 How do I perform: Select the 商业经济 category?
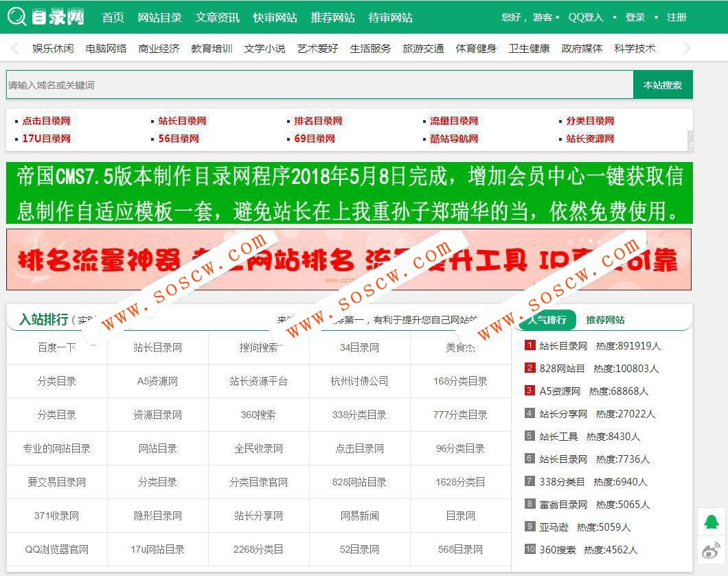(159, 48)
